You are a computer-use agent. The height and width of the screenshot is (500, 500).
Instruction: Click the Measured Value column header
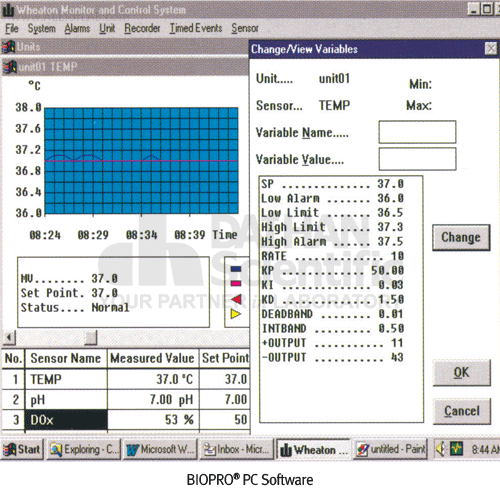(x=152, y=358)
